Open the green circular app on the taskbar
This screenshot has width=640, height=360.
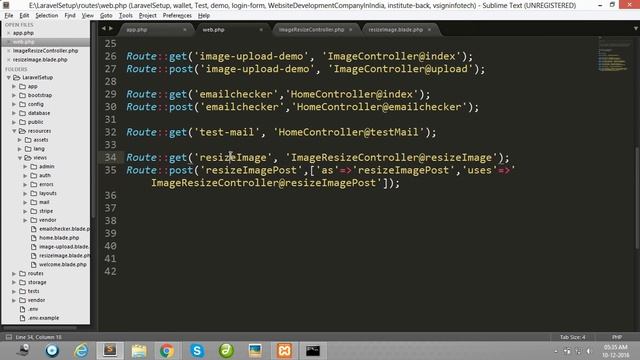point(226,351)
